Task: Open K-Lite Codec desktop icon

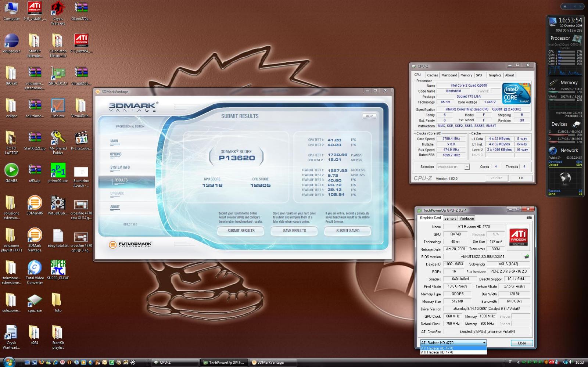Action: tap(81, 140)
